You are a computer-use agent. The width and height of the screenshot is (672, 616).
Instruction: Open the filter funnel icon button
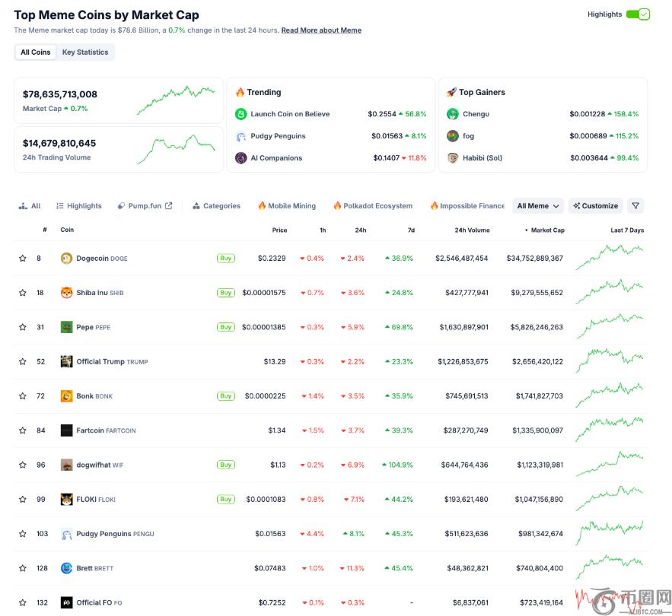pyautogui.click(x=635, y=206)
